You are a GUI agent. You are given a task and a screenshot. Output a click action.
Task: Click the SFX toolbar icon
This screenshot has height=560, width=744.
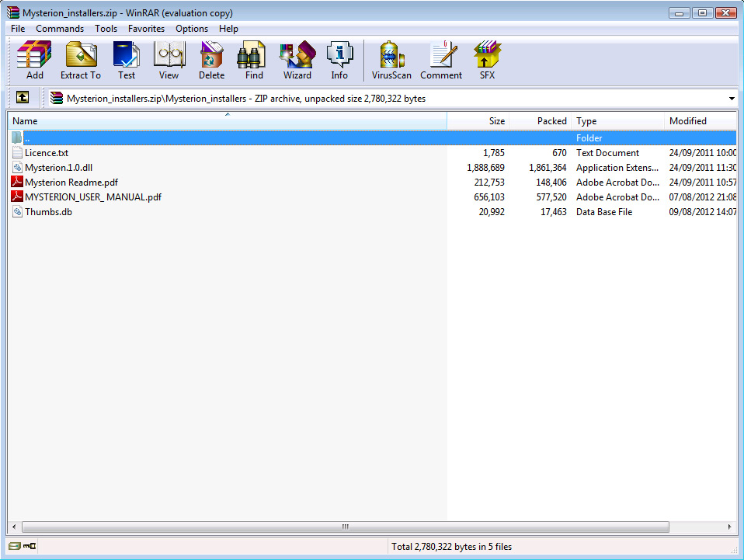click(487, 61)
